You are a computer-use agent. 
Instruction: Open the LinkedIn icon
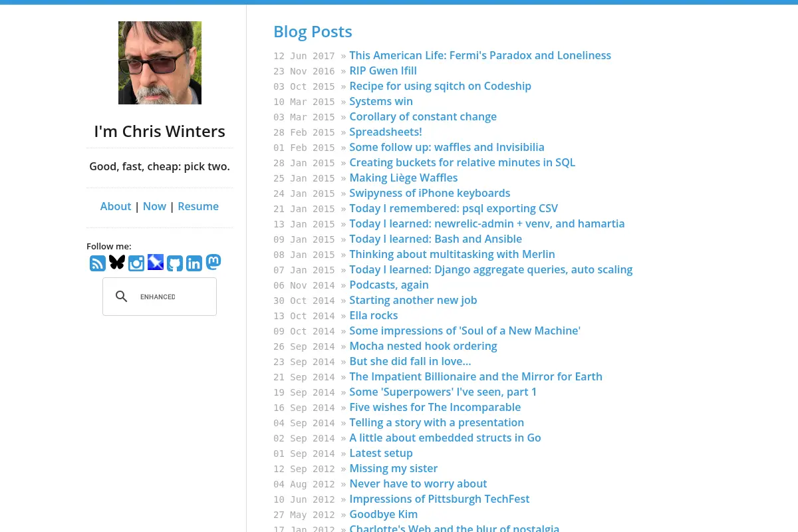coord(194,263)
